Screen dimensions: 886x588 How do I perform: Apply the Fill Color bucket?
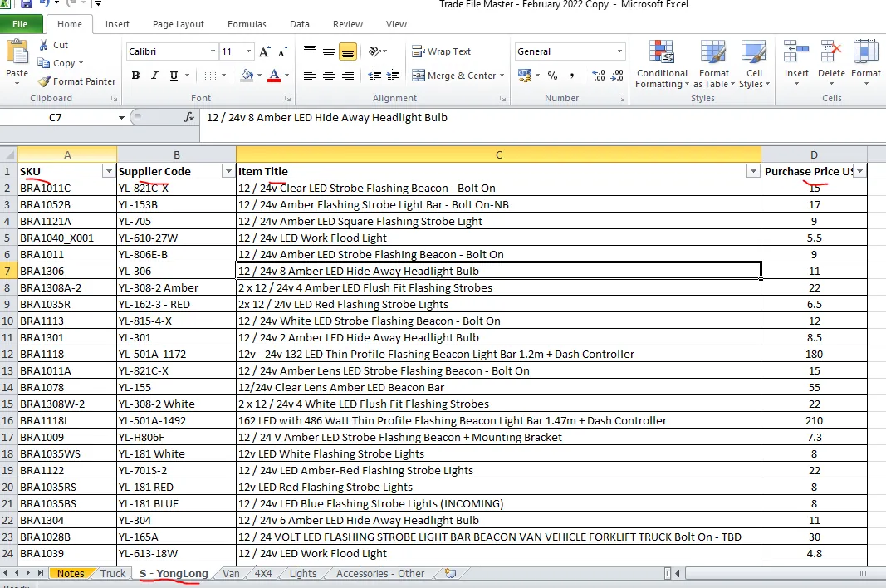[x=247, y=76]
